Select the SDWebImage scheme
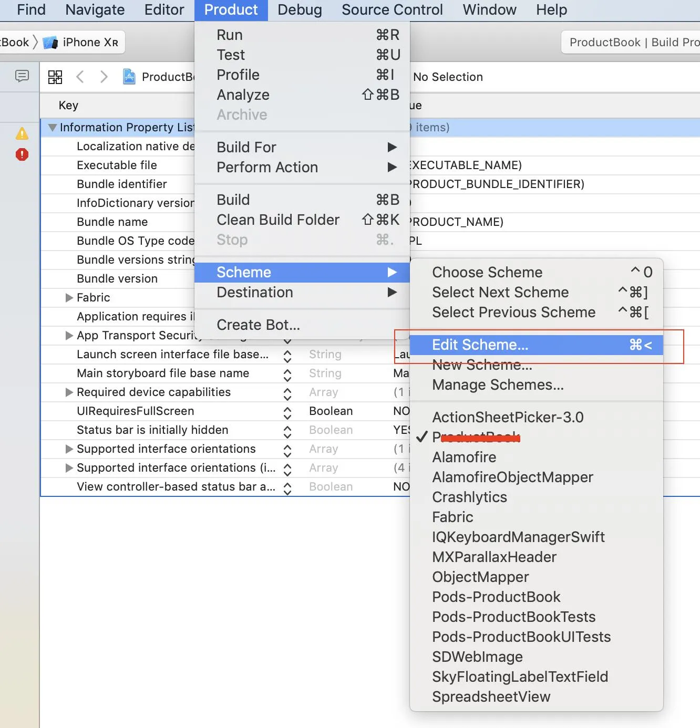 (537, 657)
